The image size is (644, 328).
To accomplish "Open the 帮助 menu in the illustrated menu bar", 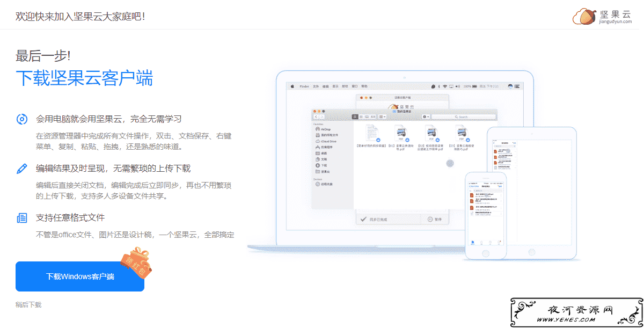I will (x=364, y=86).
